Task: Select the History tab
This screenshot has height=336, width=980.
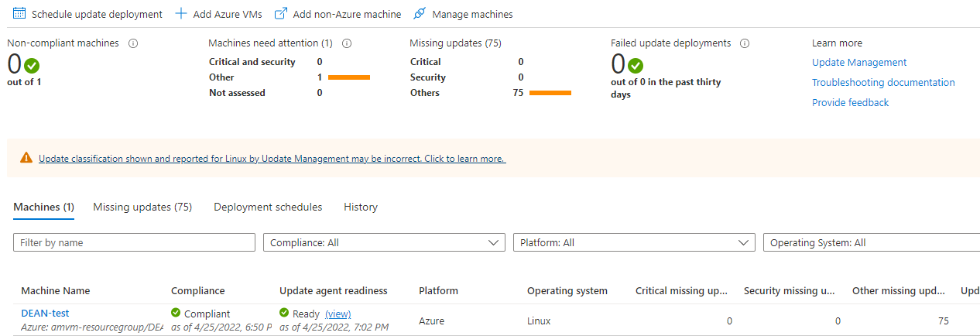Action: click(361, 207)
